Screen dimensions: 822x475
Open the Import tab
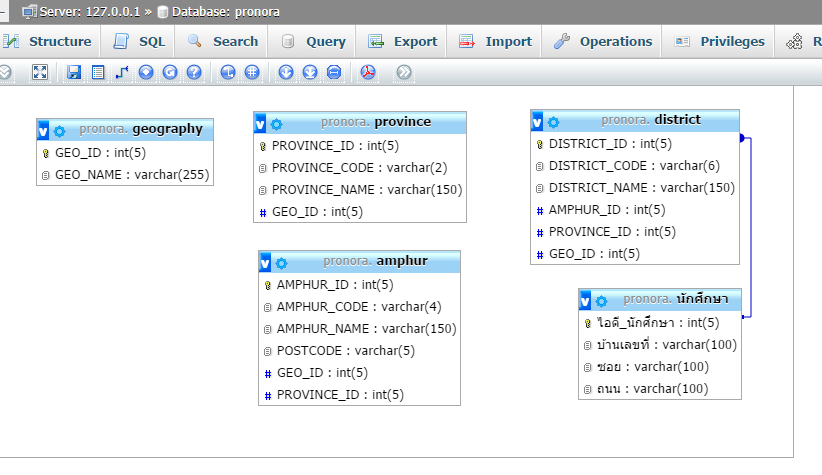point(495,41)
